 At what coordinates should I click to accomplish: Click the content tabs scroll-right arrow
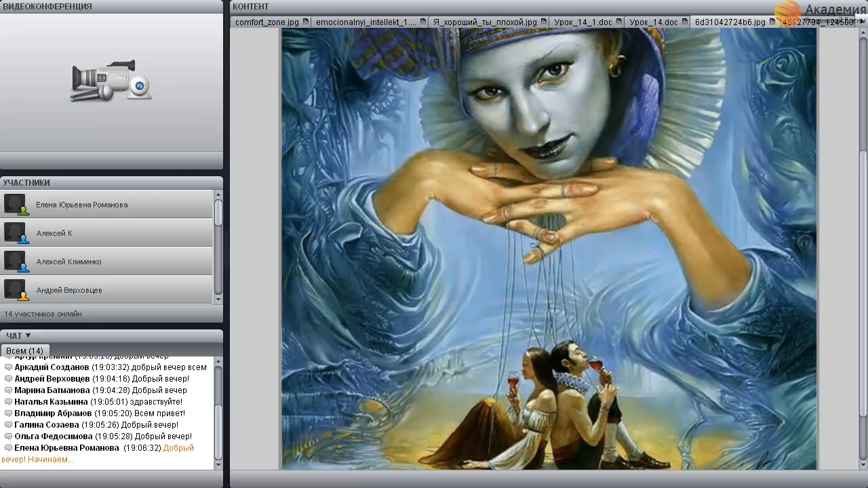863,22
